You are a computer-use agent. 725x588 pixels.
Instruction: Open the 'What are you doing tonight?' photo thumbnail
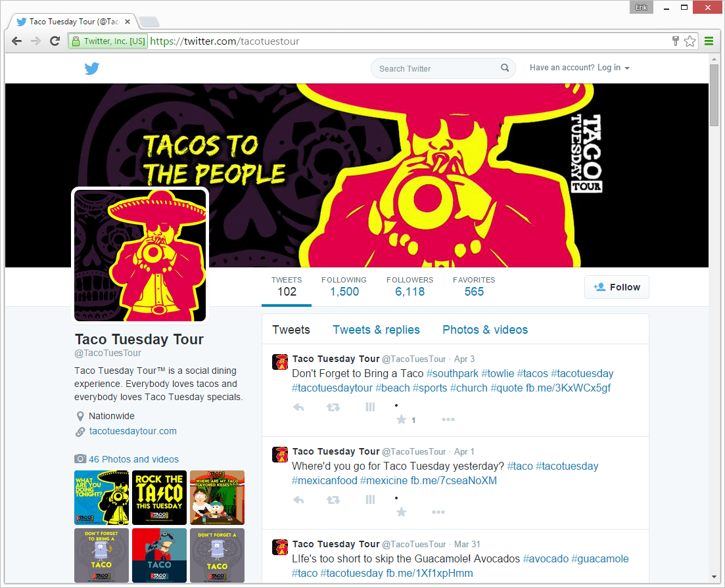(x=102, y=497)
